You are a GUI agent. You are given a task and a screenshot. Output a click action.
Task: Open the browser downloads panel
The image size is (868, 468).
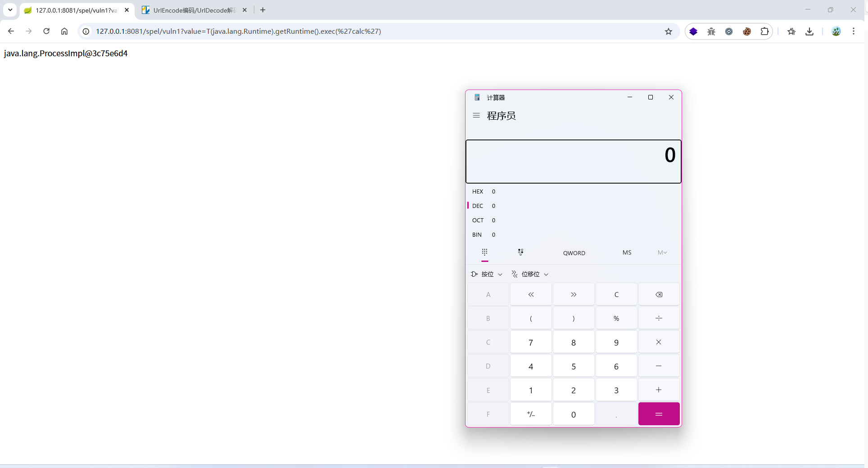point(809,31)
